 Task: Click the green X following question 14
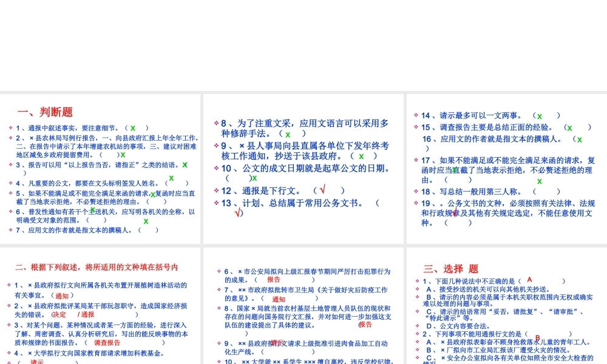[x=539, y=116]
